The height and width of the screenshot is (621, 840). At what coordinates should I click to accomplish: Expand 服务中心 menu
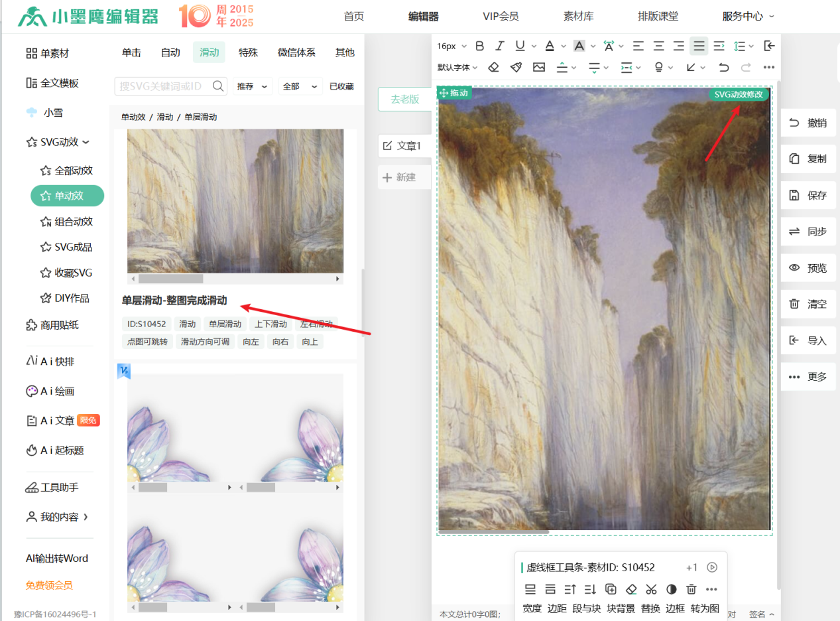coord(748,17)
